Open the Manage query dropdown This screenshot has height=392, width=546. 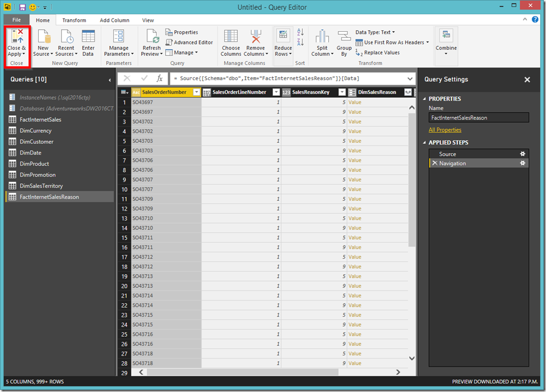pos(182,53)
